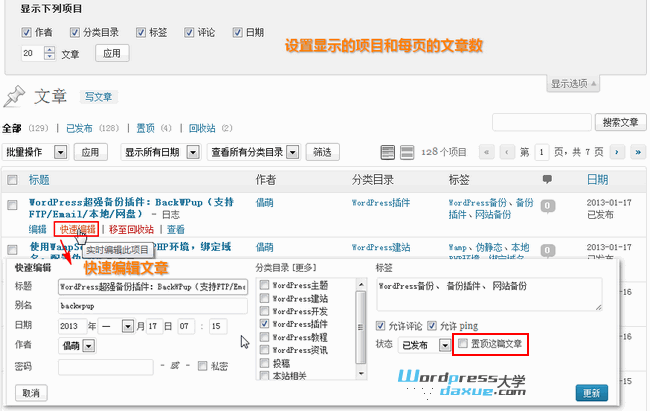Go to previous page arrow
The image size is (650, 411).
pos(507,152)
